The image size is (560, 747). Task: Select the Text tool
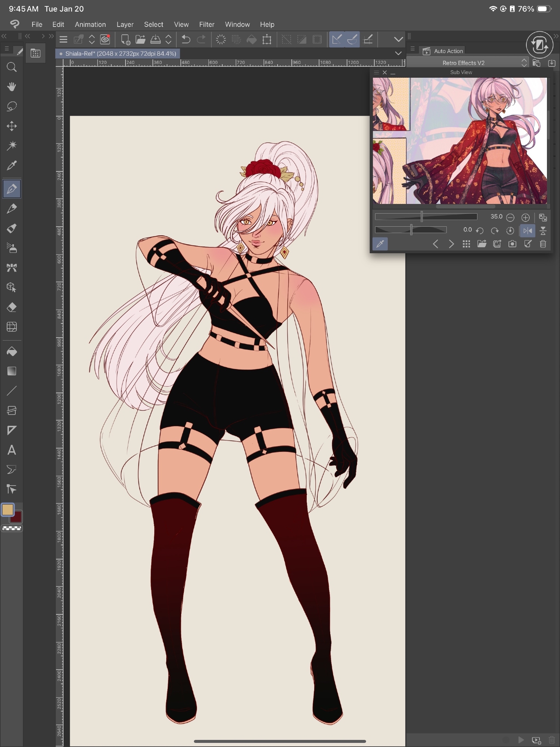(12, 450)
